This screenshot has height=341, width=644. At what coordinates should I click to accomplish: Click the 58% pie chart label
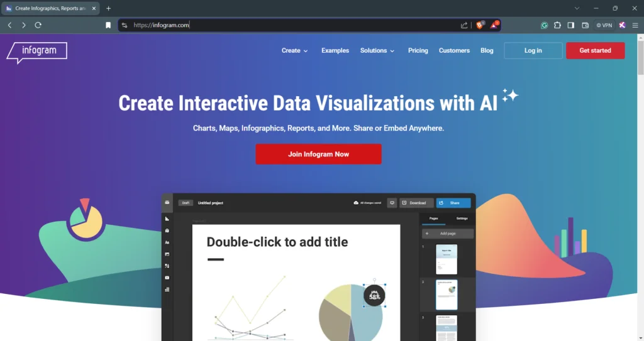pos(375,295)
